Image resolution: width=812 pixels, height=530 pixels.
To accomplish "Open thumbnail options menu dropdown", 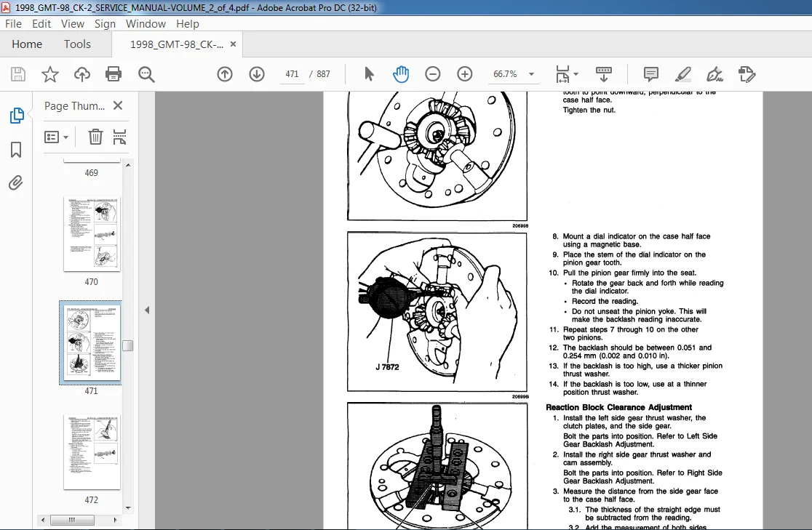I will point(57,137).
